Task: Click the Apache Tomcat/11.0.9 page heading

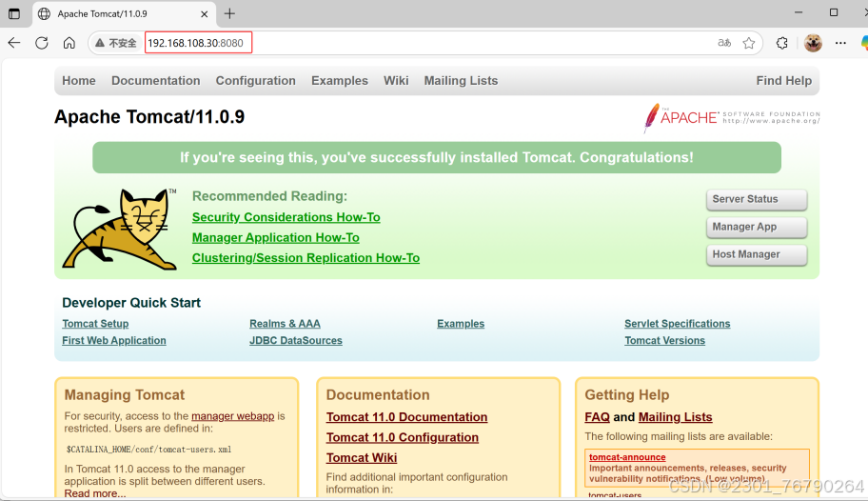Action: [149, 117]
